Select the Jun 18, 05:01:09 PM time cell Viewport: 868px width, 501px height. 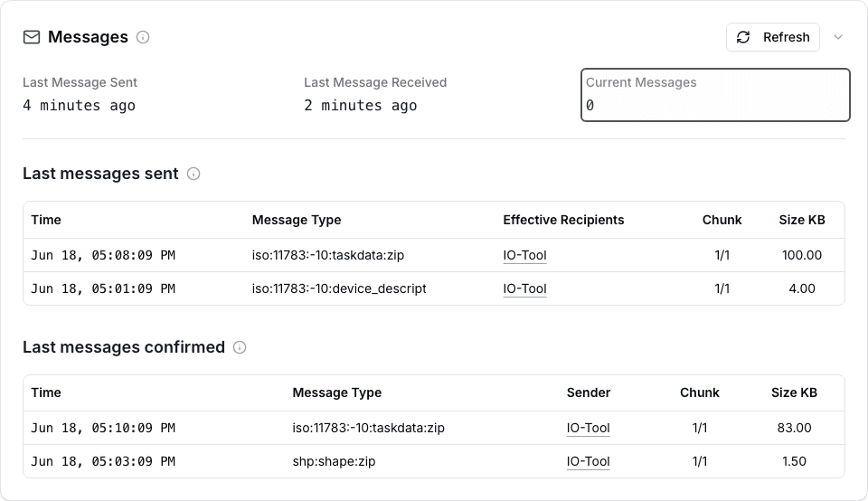tap(103, 288)
